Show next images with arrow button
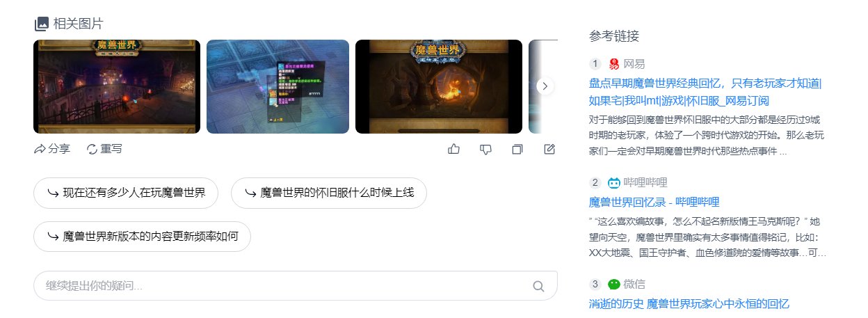Viewport: 868px width, 318px height. pos(546,86)
